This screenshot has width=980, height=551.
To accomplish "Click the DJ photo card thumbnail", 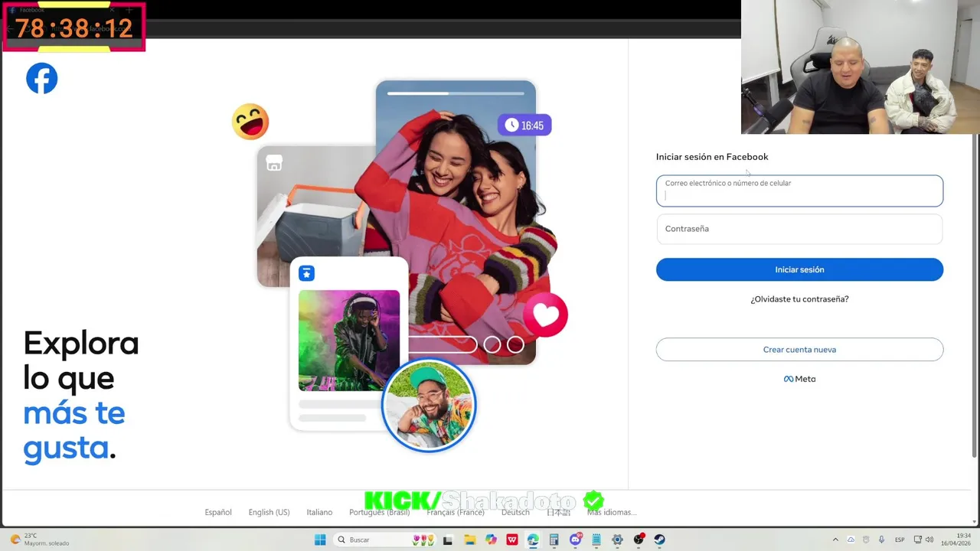I will [x=349, y=341].
